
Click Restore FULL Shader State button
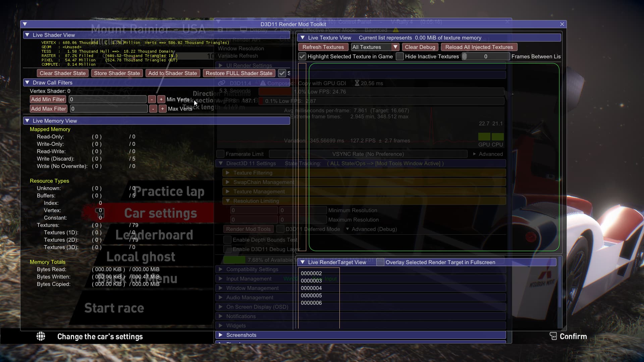click(239, 73)
